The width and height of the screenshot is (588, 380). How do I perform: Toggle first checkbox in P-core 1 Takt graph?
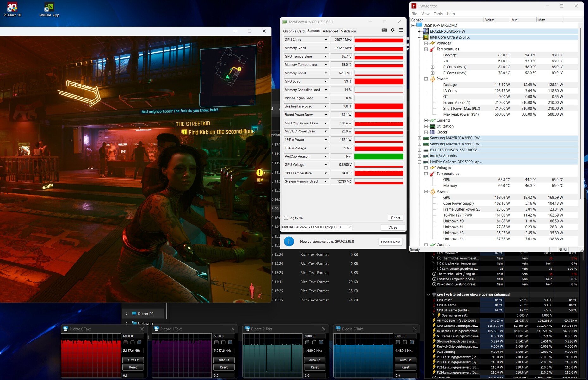pyautogui.click(x=216, y=342)
